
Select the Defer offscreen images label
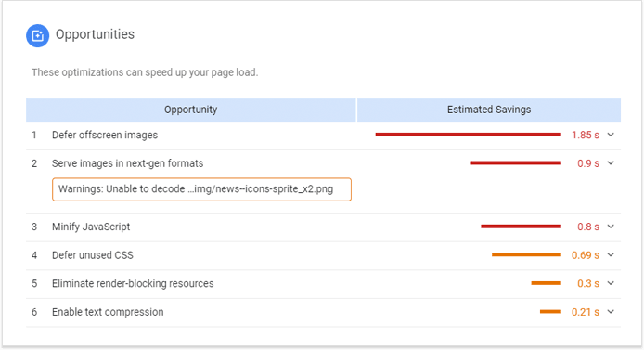pos(105,136)
